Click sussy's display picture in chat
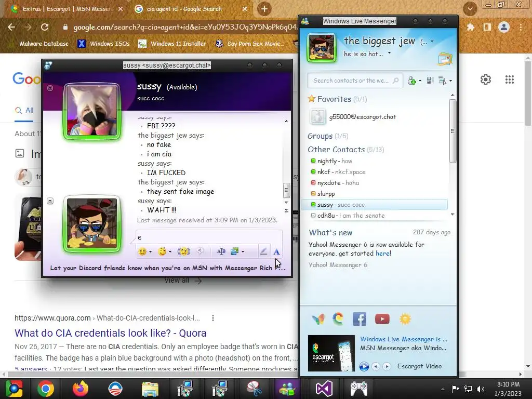This screenshot has height=399, width=532. [x=92, y=111]
